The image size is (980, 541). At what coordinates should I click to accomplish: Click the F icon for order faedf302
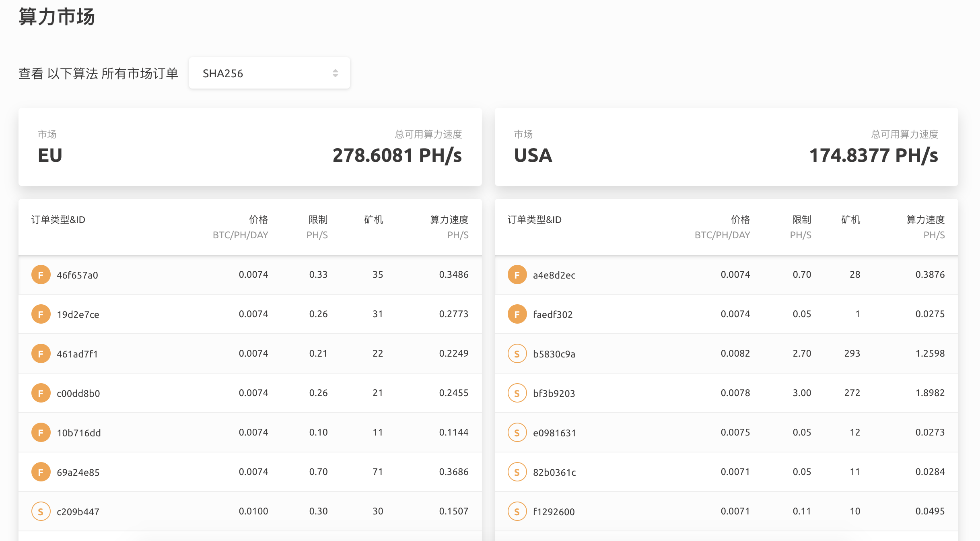[x=517, y=314]
